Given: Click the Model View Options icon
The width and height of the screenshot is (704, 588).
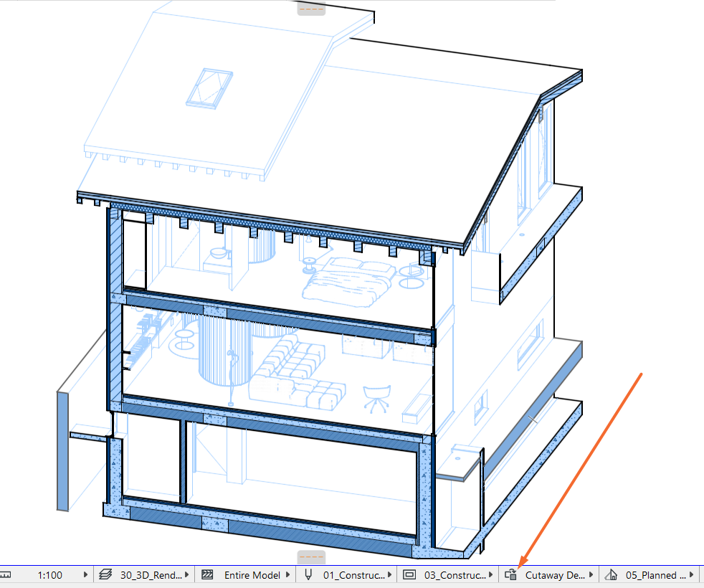Looking at the screenshot, I should tap(409, 575).
